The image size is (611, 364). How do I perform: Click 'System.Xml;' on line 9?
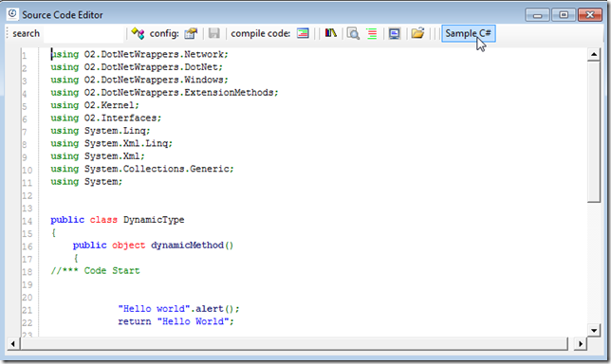pyautogui.click(x=115, y=156)
